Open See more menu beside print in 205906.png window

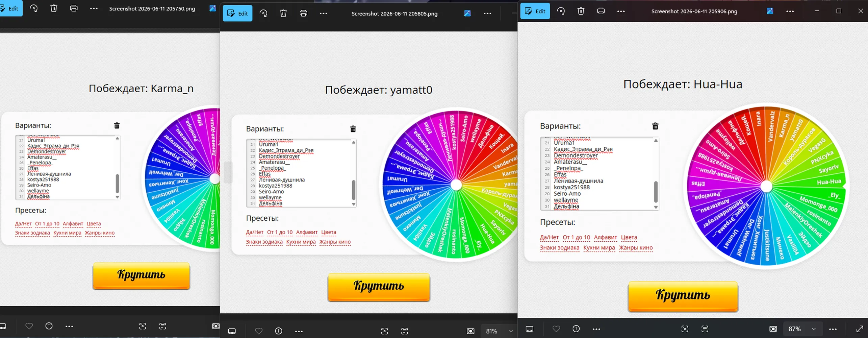(x=621, y=11)
